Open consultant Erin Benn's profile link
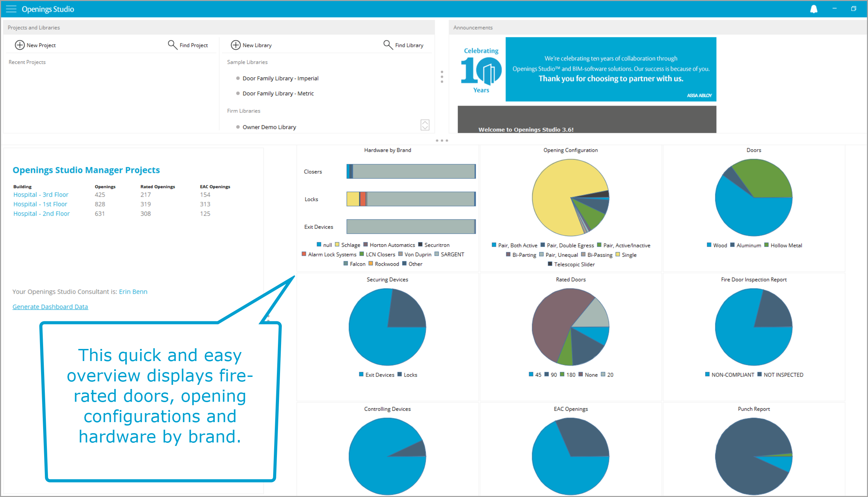Viewport: 868px width, 497px height. point(133,292)
